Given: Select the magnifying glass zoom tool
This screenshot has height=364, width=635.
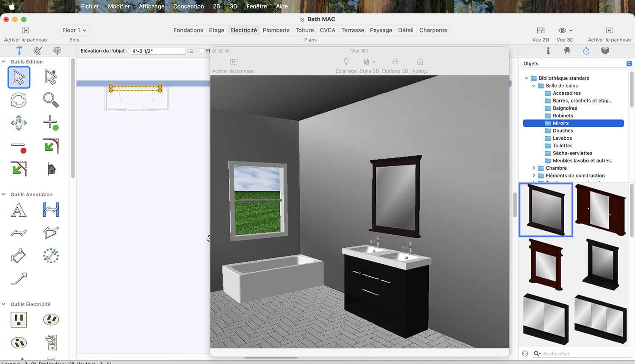Looking at the screenshot, I should point(51,100).
